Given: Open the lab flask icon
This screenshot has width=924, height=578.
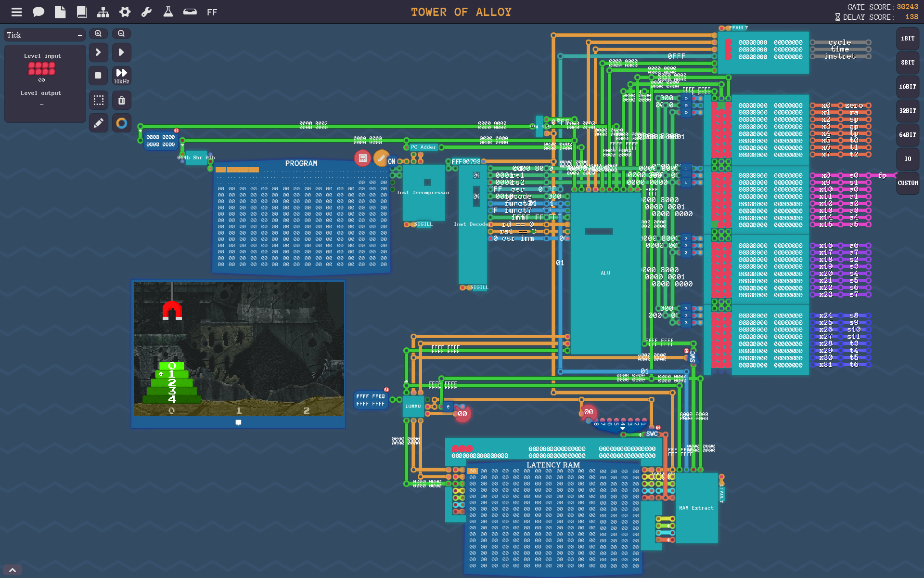Looking at the screenshot, I should coord(168,12).
